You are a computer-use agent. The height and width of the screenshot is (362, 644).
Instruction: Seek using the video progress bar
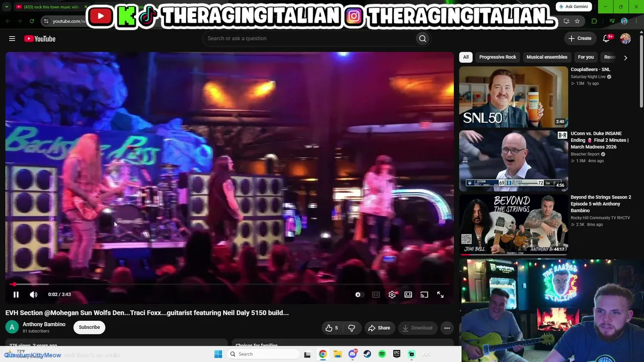tap(229, 285)
